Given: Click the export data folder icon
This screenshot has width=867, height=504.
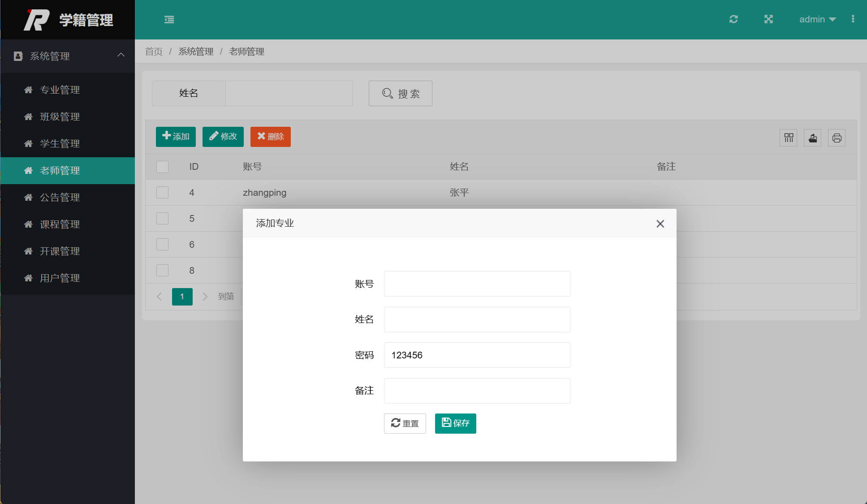Looking at the screenshot, I should coord(813,138).
